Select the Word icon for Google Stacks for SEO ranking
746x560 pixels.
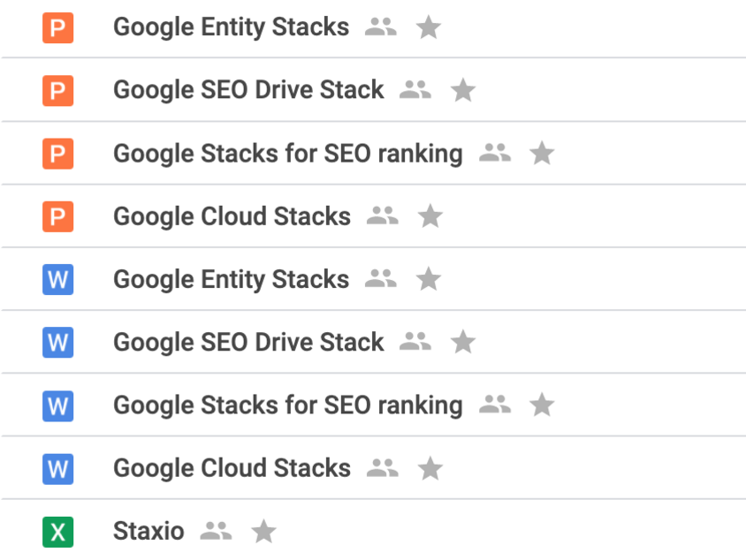click(57, 405)
